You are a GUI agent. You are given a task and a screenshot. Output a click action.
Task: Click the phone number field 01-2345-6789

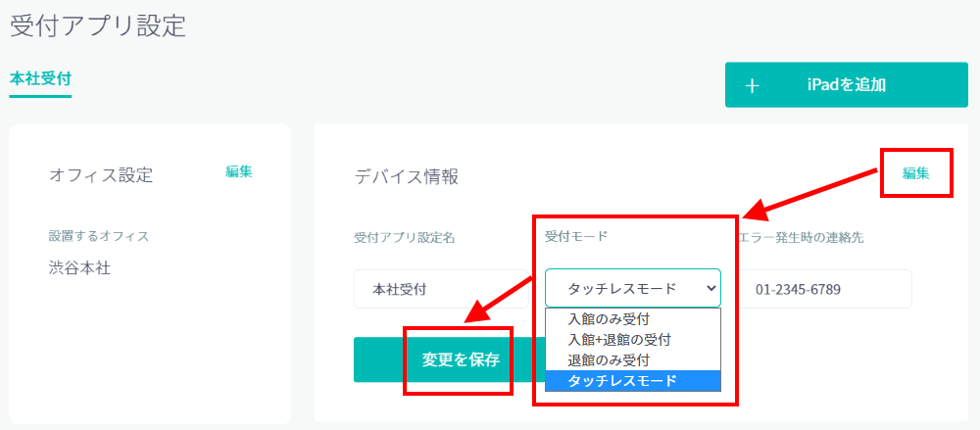(x=823, y=290)
